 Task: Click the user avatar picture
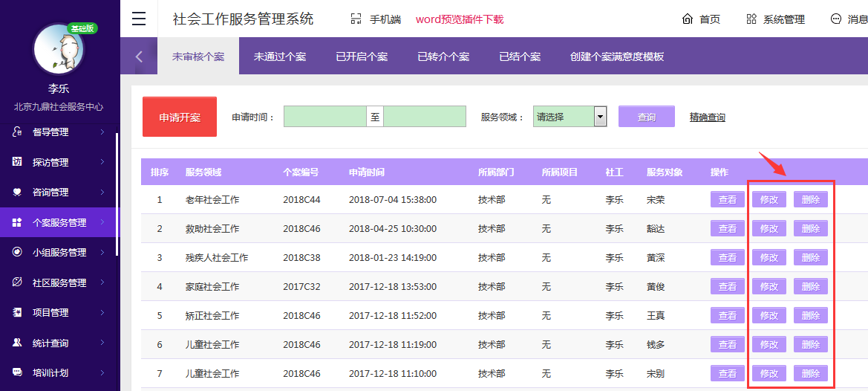(59, 50)
